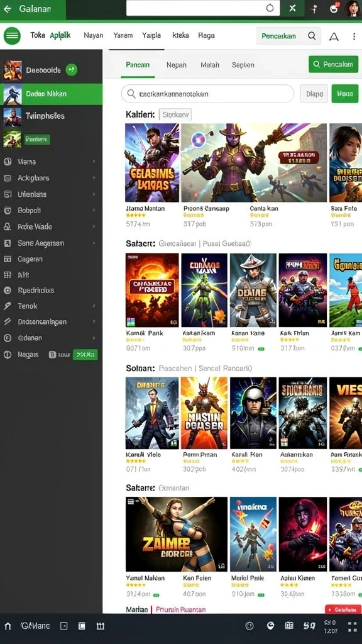Click the magnifier icon in Pencaikan box
Image resolution: width=362 pixels, height=644 pixels.
point(312,36)
